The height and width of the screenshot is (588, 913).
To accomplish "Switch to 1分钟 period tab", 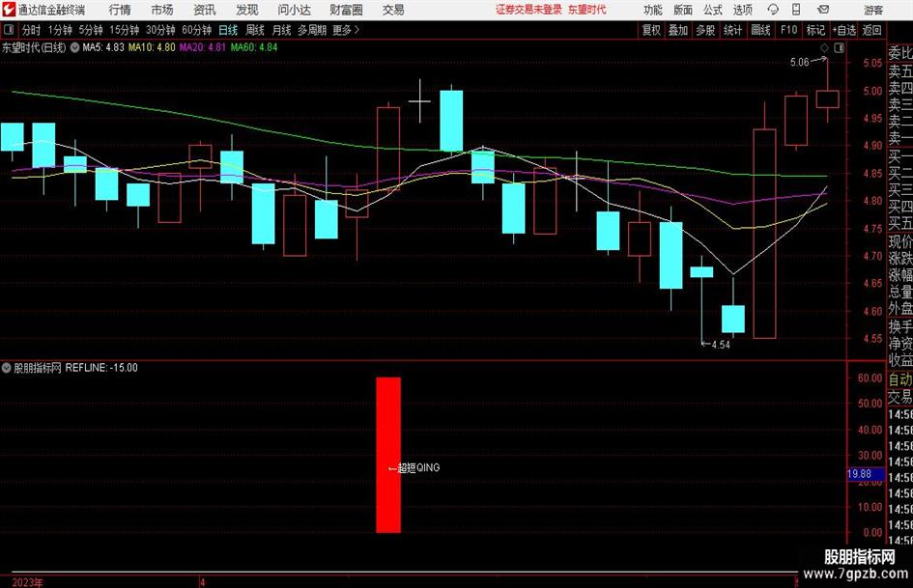I will click(x=60, y=30).
